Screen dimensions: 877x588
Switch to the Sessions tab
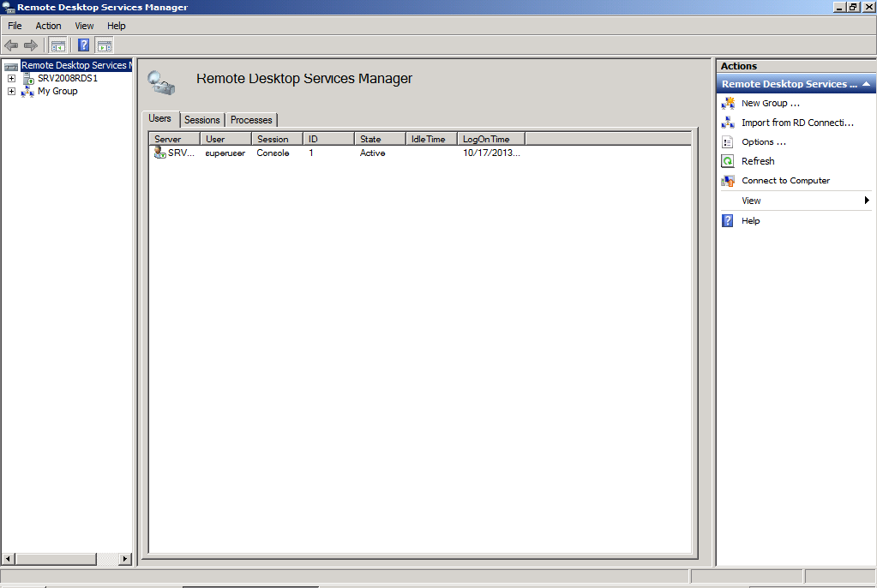[x=202, y=120]
